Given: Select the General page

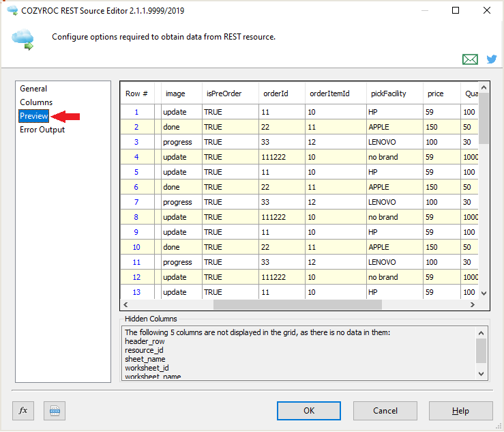Looking at the screenshot, I should click(x=33, y=89).
